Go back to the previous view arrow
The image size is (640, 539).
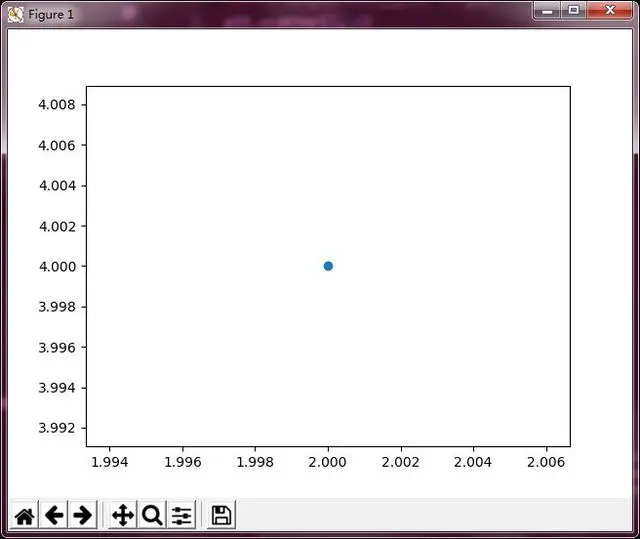54,515
